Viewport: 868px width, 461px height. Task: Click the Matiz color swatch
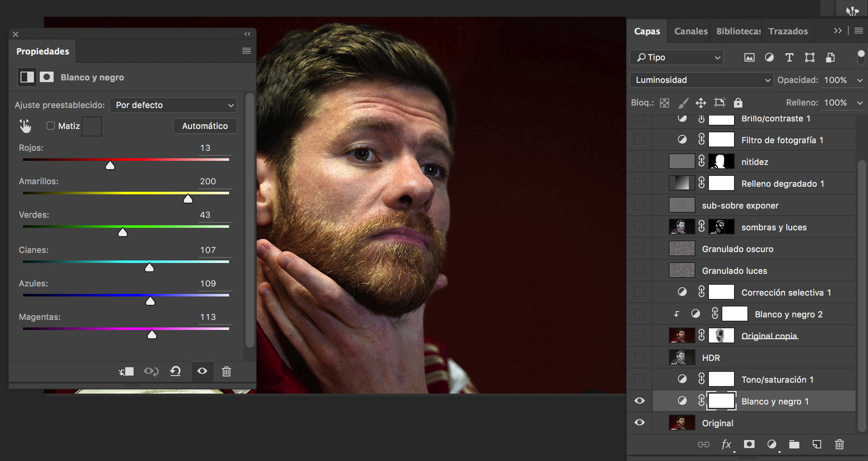click(92, 126)
